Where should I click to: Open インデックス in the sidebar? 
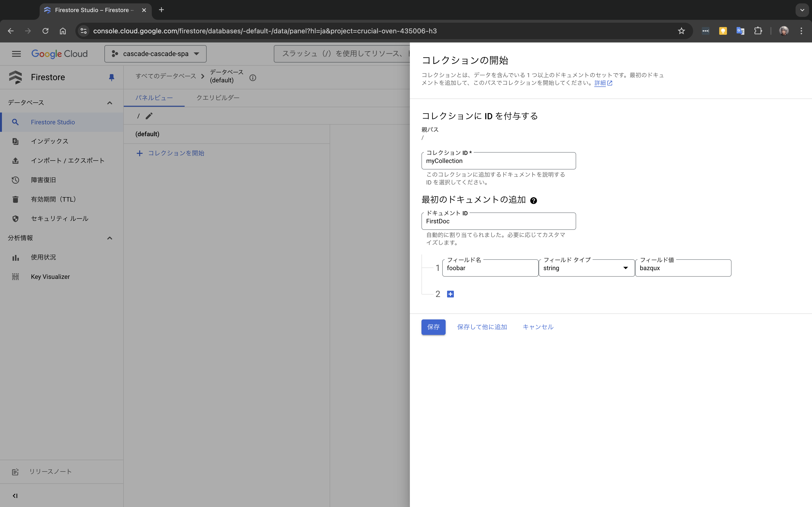click(x=50, y=141)
